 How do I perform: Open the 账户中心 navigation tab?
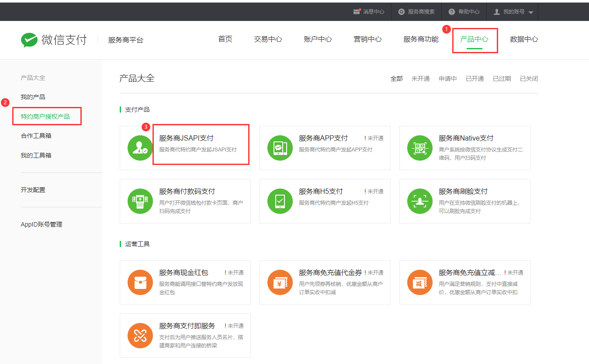[318, 39]
